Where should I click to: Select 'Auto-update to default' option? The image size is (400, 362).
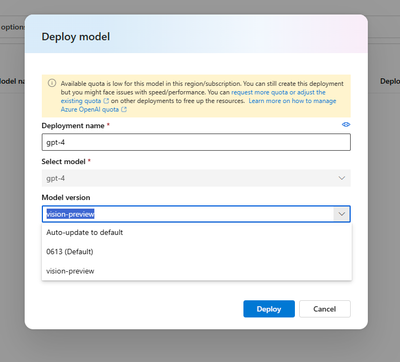pyautogui.click(x=197, y=232)
